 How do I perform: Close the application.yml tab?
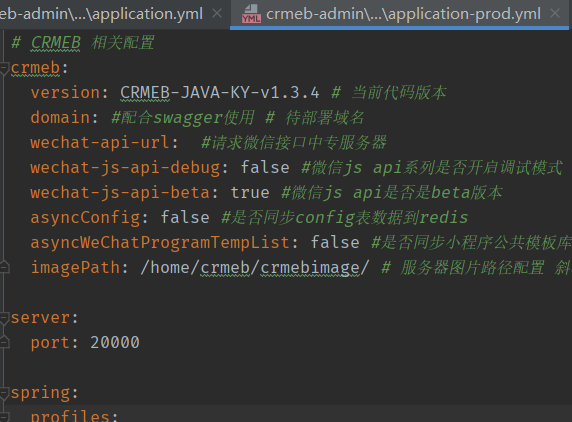[x=217, y=14]
